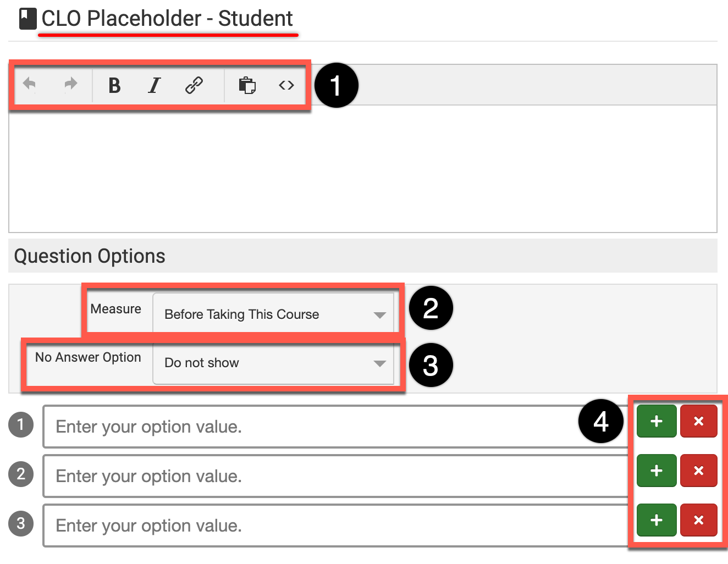Image resolution: width=728 pixels, height=564 pixels.
Task: Click the paste clipboard icon
Action: [x=247, y=85]
